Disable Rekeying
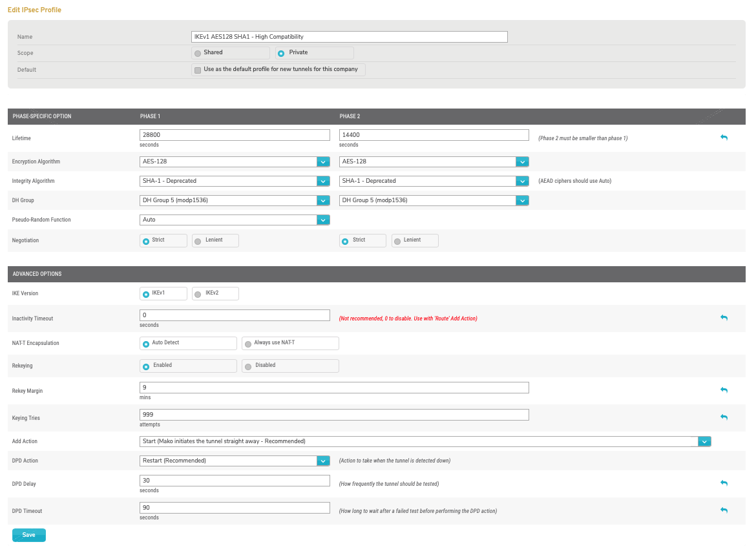The height and width of the screenshot is (553, 756). tap(247, 366)
